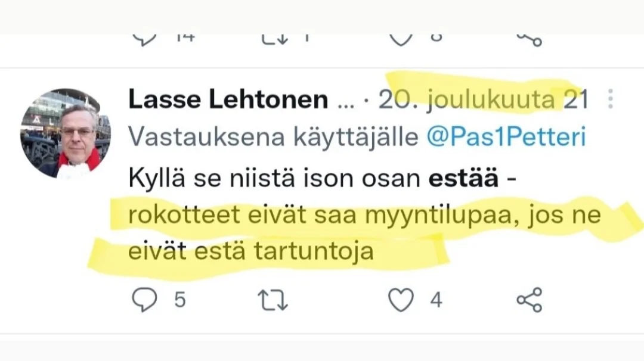Share the partially visible upper tweet

click(x=529, y=39)
